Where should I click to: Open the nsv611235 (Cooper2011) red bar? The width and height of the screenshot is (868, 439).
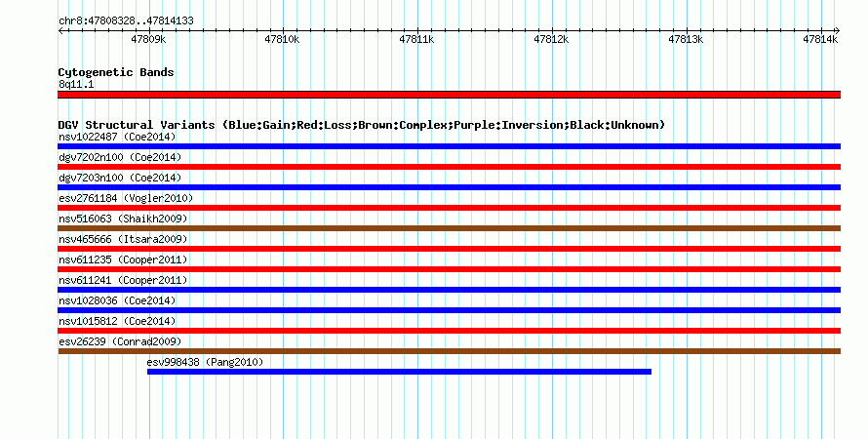click(x=449, y=269)
